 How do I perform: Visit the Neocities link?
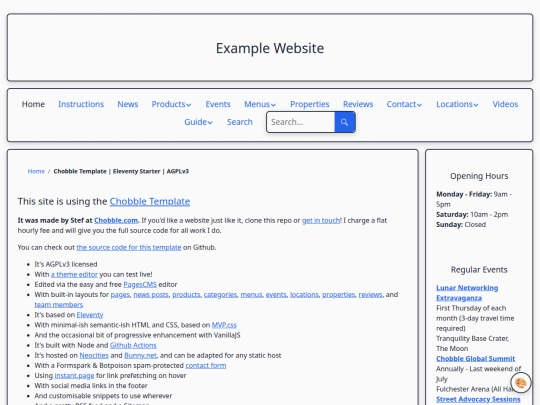point(94,355)
